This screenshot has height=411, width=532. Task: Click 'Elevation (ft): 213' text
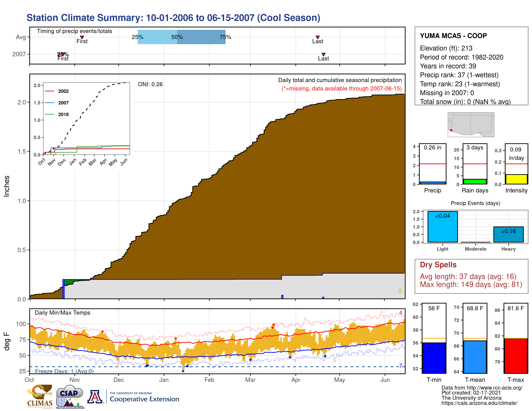click(x=446, y=48)
